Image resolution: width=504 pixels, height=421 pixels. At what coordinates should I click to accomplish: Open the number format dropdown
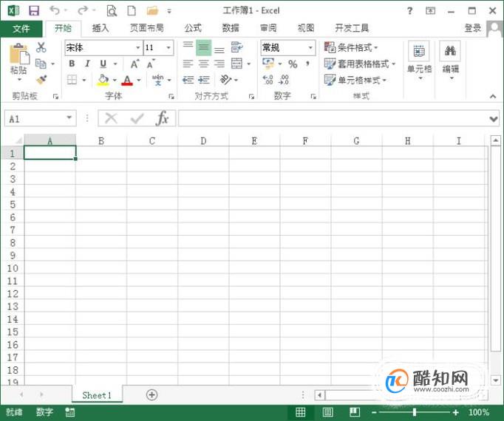pyautogui.click(x=310, y=47)
